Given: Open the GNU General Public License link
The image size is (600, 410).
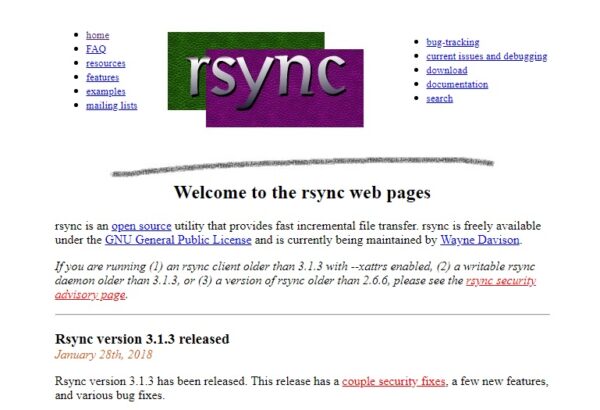Looking at the screenshot, I should click(178, 240).
